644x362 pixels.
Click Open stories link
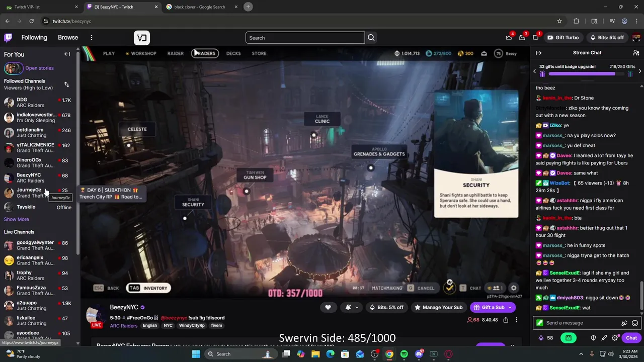(x=39, y=68)
